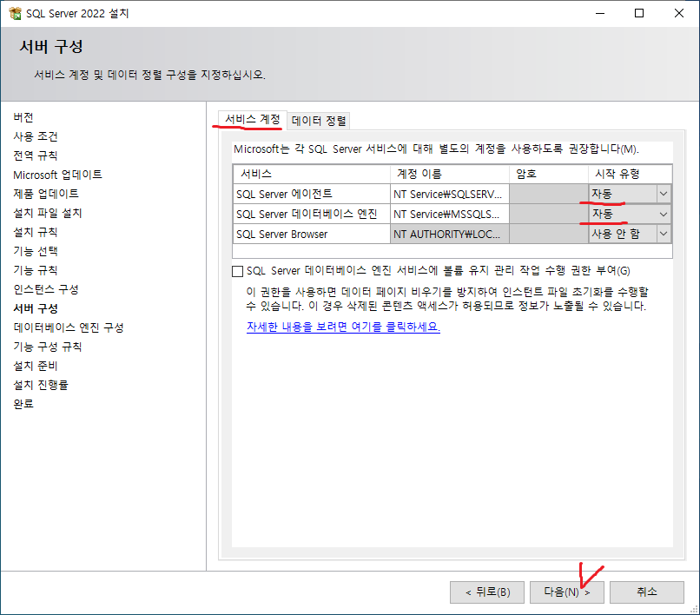Open startup type dropdown for SQL Server Browser
Image resolution: width=700 pixels, height=615 pixels.
click(x=664, y=234)
